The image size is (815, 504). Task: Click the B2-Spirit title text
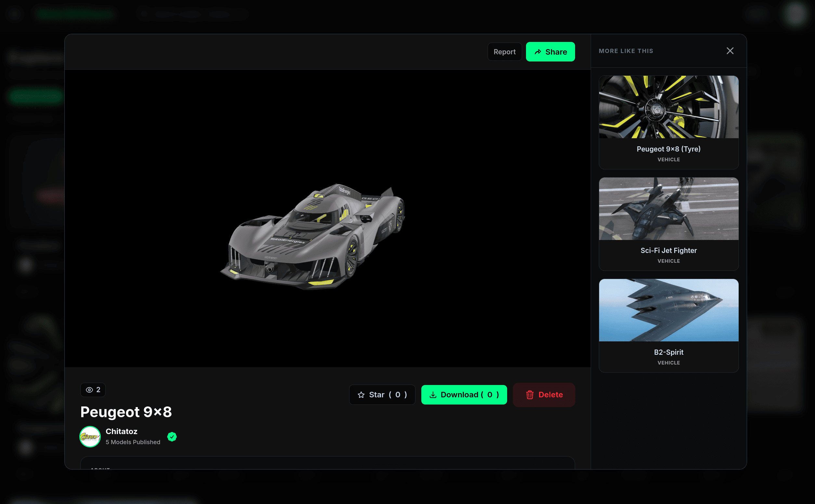click(668, 352)
